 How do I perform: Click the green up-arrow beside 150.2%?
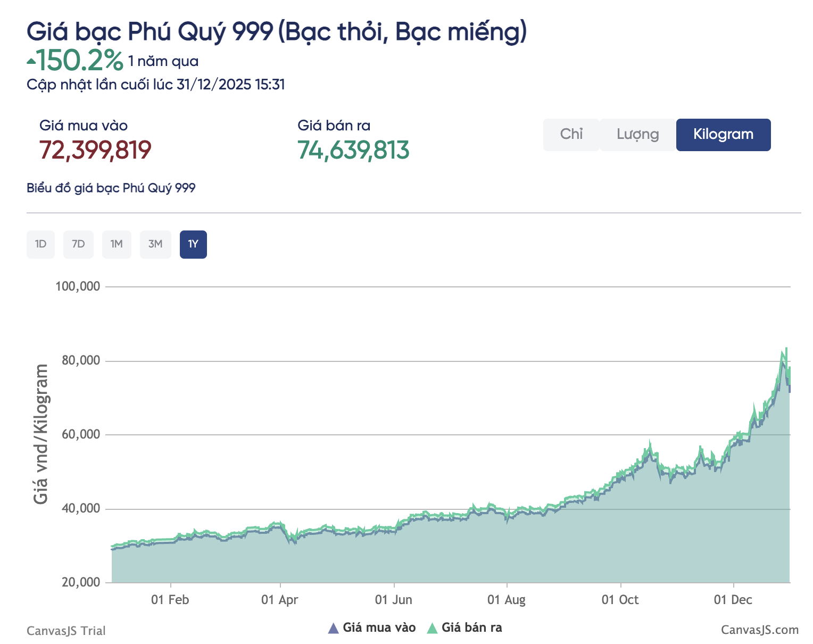31,62
